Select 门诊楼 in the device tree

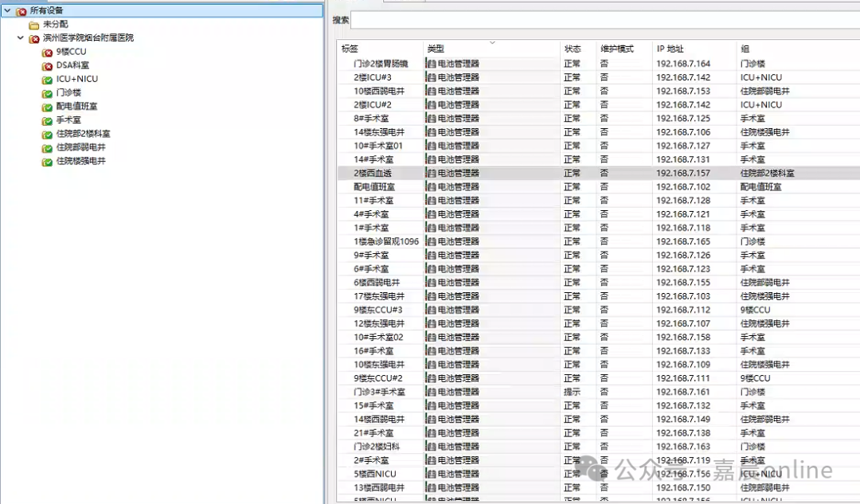point(68,93)
